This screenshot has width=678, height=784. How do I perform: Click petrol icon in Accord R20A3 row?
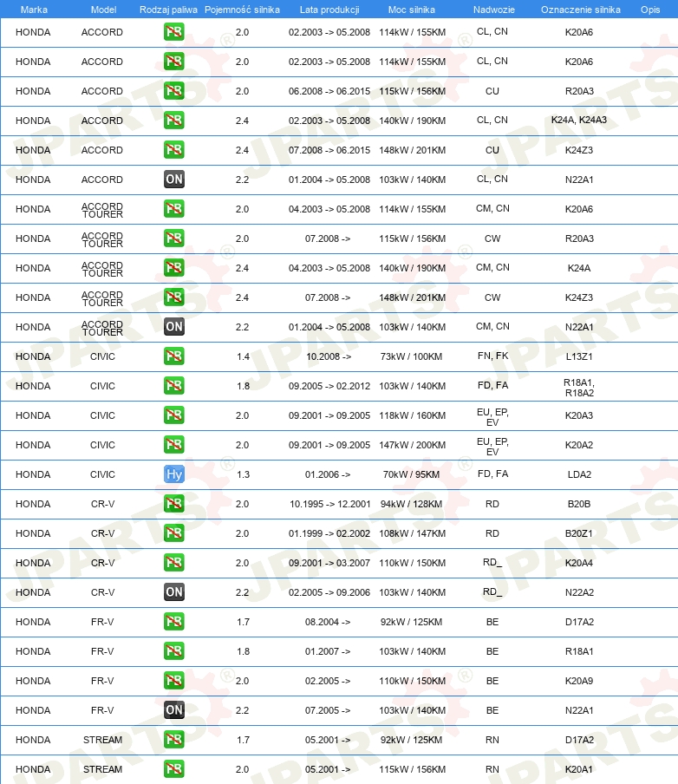(x=174, y=90)
